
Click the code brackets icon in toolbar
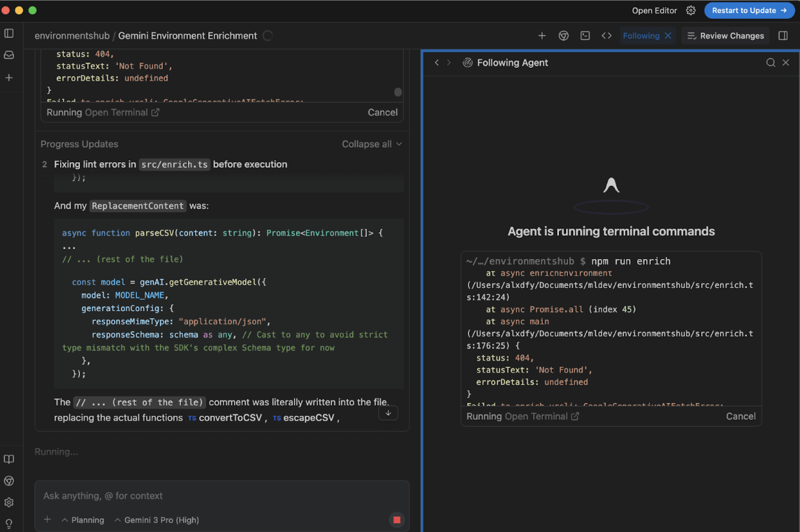click(x=606, y=36)
